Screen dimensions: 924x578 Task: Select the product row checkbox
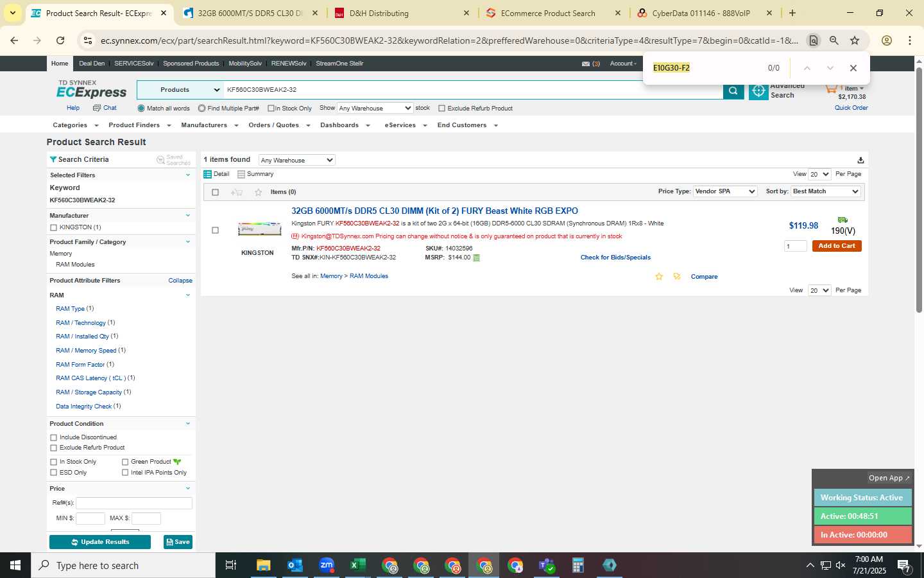point(215,230)
